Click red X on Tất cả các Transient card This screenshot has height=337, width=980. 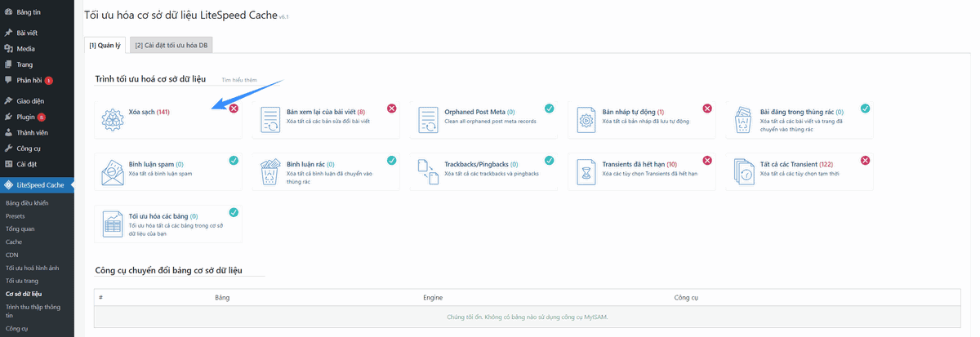point(865,160)
